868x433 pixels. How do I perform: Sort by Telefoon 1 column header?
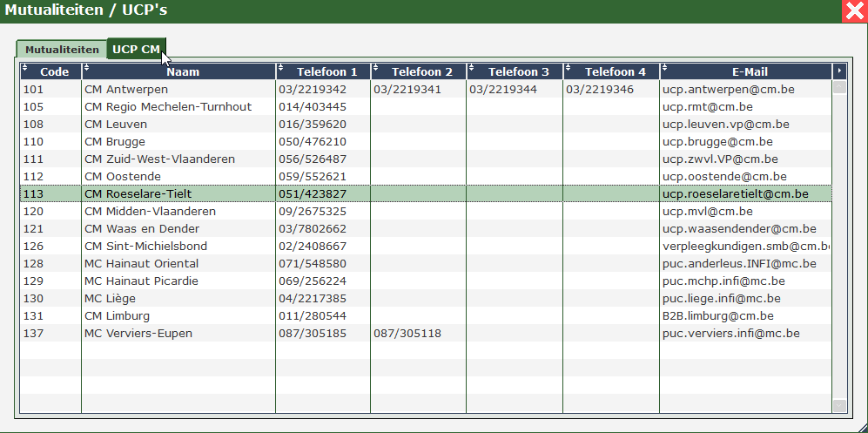click(323, 71)
